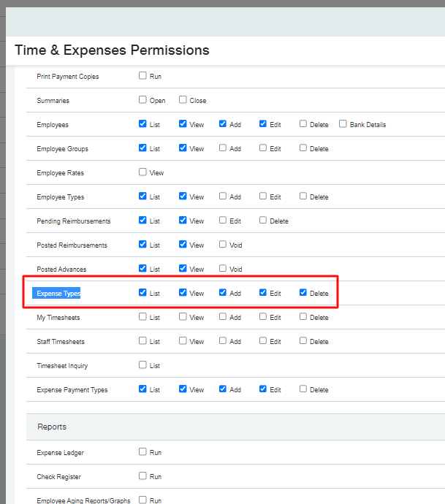Check List for Timesheet Inquiry

[x=142, y=364]
